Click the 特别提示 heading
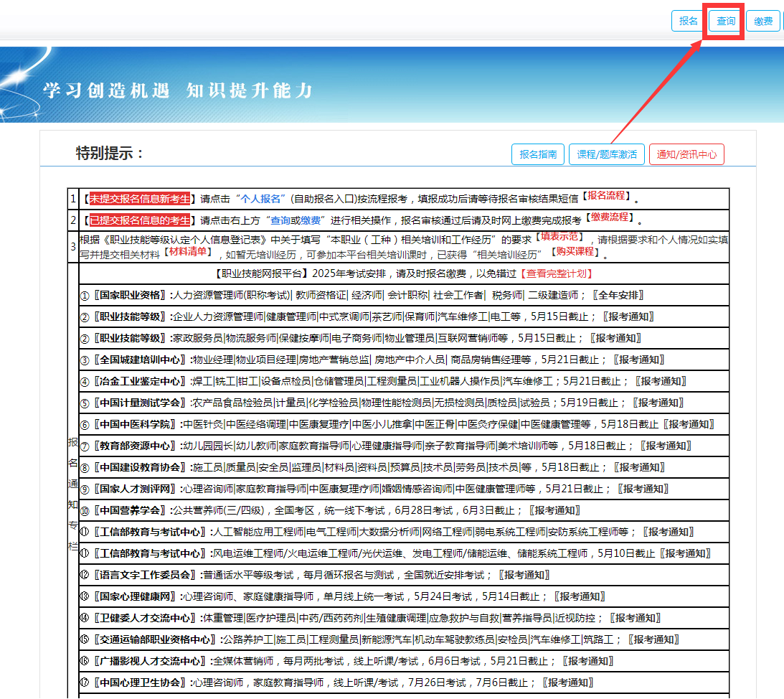The height and width of the screenshot is (699, 784). pos(110,153)
